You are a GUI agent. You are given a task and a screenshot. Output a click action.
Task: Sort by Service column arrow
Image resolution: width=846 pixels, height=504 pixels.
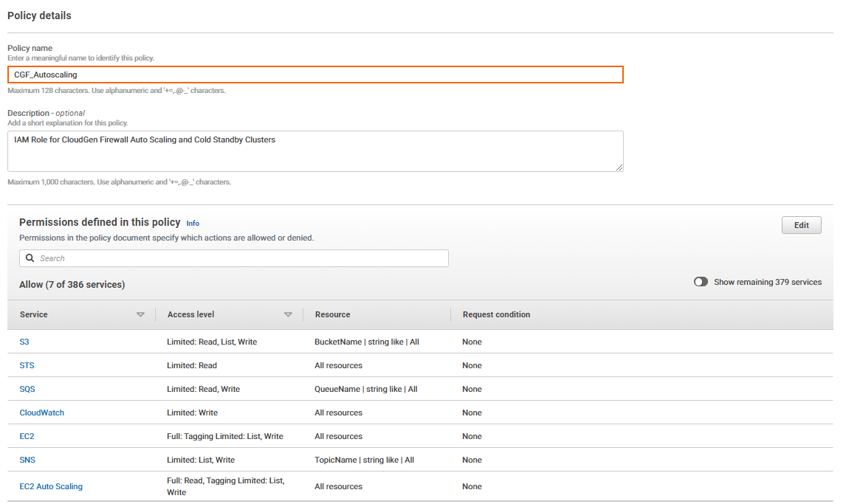pos(140,315)
